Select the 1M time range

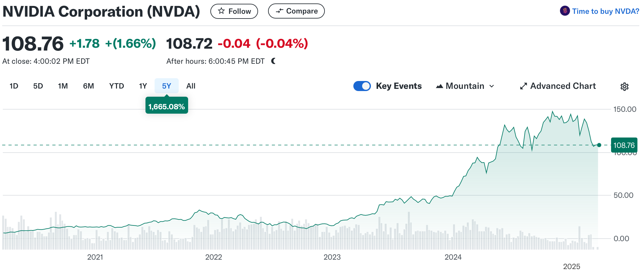point(63,86)
